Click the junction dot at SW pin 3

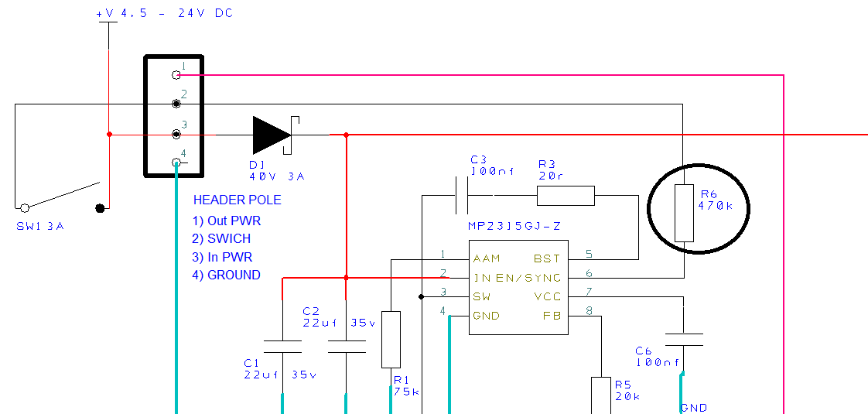click(x=422, y=296)
